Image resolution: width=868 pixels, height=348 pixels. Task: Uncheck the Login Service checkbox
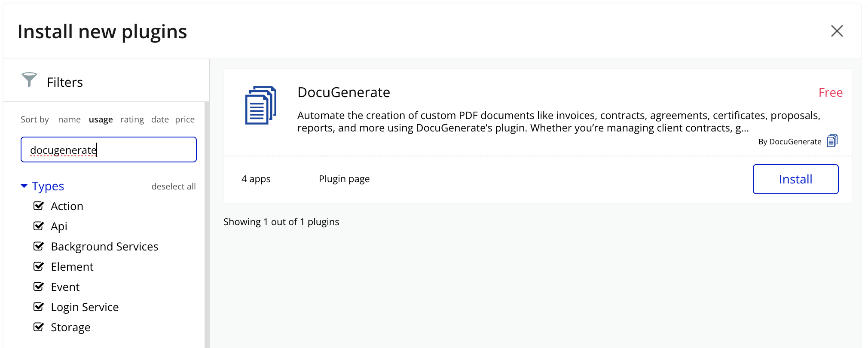click(39, 307)
